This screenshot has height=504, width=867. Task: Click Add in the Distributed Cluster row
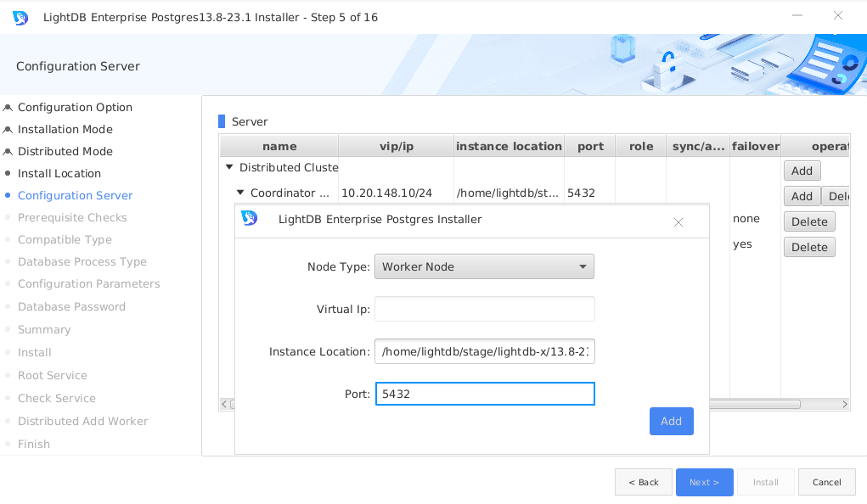[x=802, y=171]
